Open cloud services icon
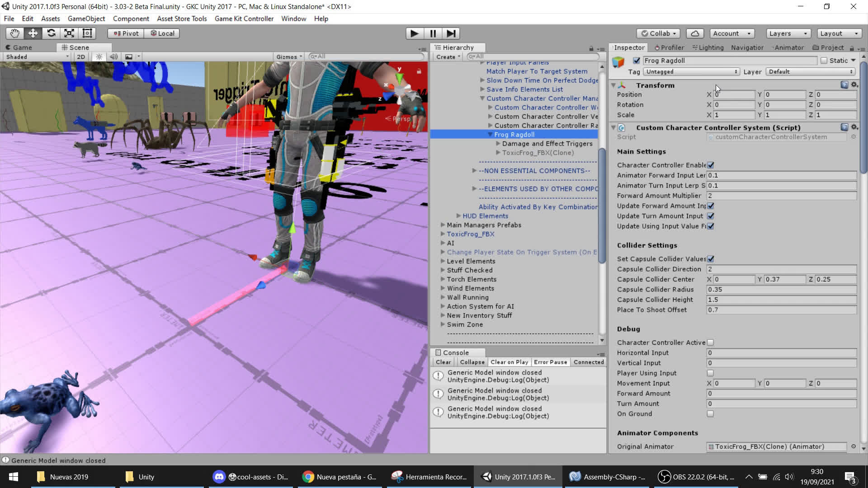 tap(695, 33)
